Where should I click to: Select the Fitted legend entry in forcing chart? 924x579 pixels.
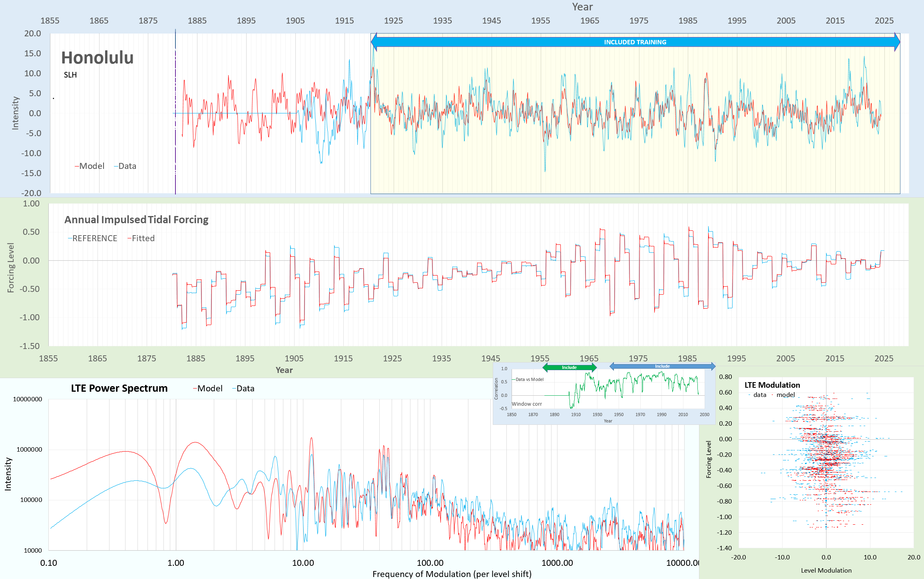[141, 238]
